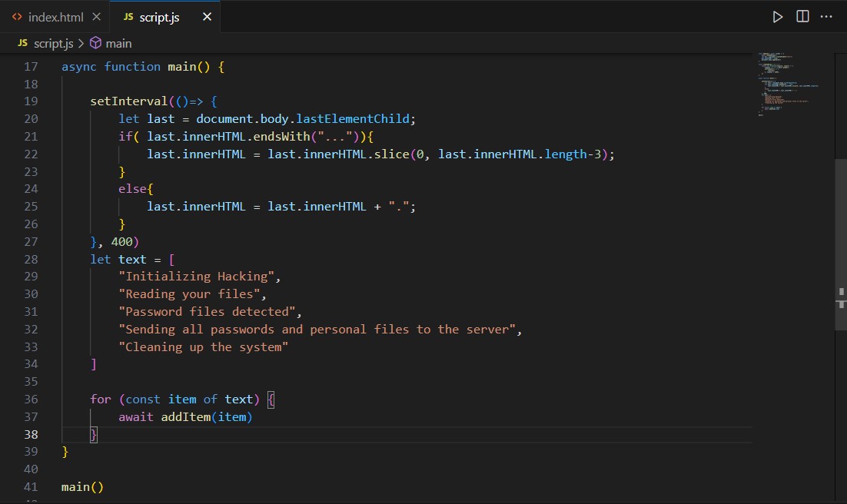Click 'length-3' on line 22

pos(573,154)
